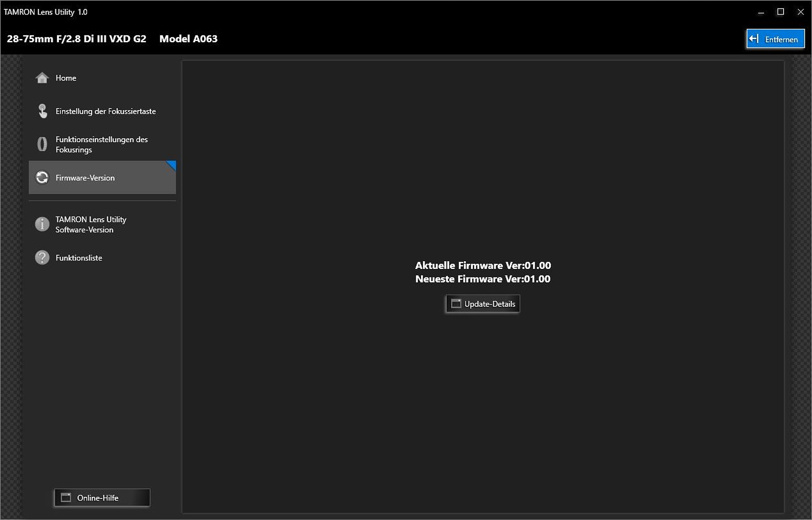This screenshot has width=812, height=520.
Task: Click the Model A063 label
Action: pos(188,39)
